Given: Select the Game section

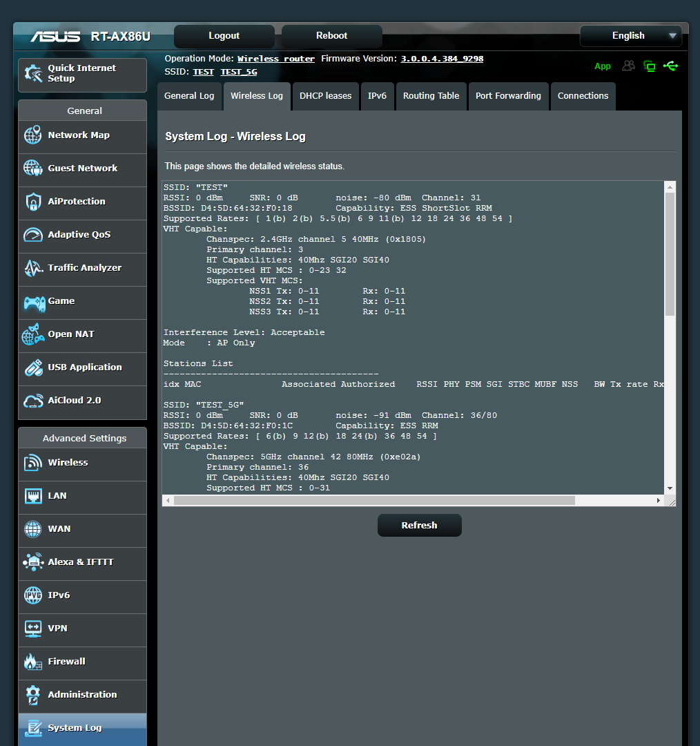Looking at the screenshot, I should click(x=61, y=301).
